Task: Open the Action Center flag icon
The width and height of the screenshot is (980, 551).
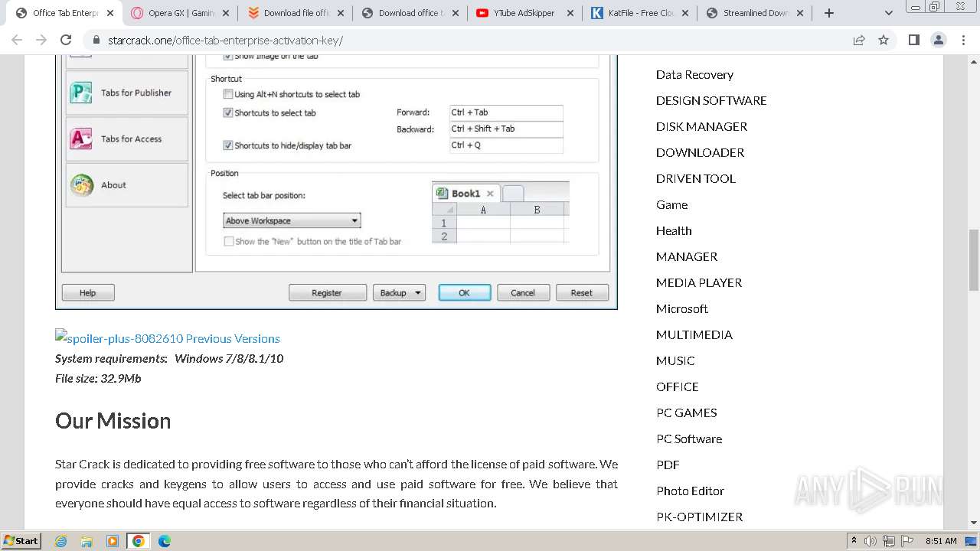Action: click(x=906, y=541)
